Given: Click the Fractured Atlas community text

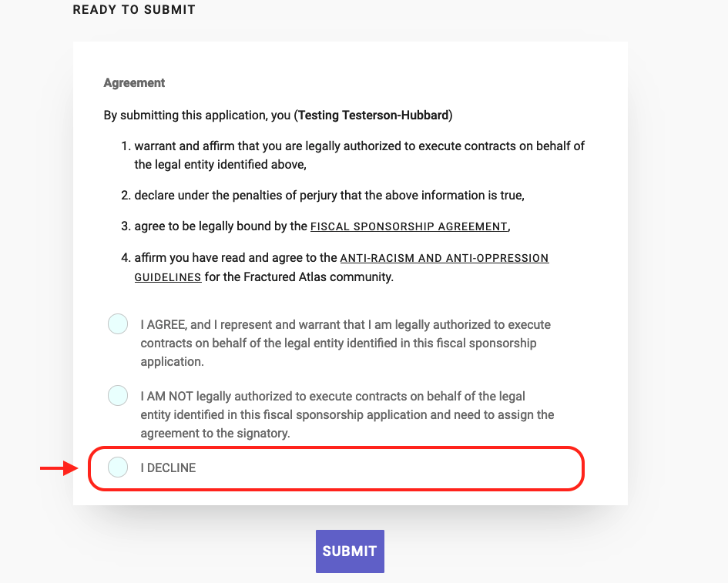Looking at the screenshot, I should click(x=299, y=277).
